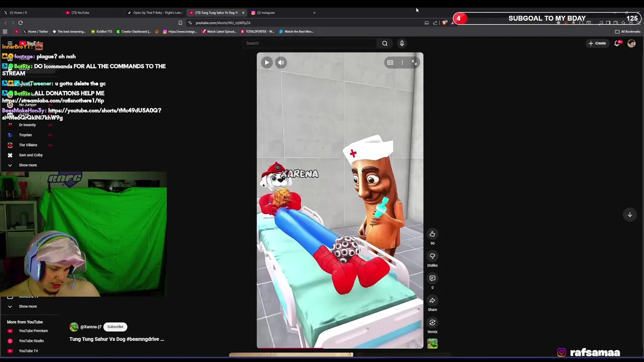
Task: Open YouTube TV
Action: click(28, 351)
